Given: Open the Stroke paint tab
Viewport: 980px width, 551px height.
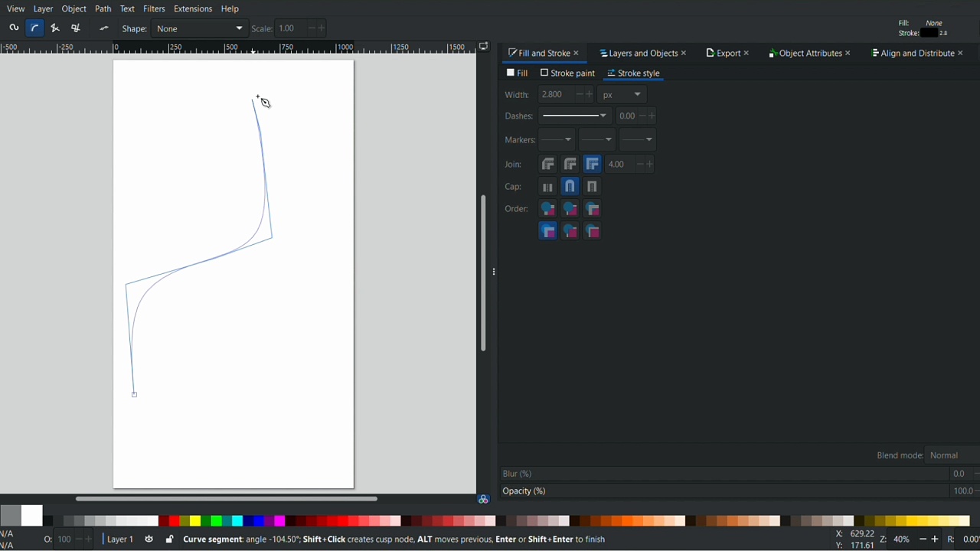Looking at the screenshot, I should 567,73.
